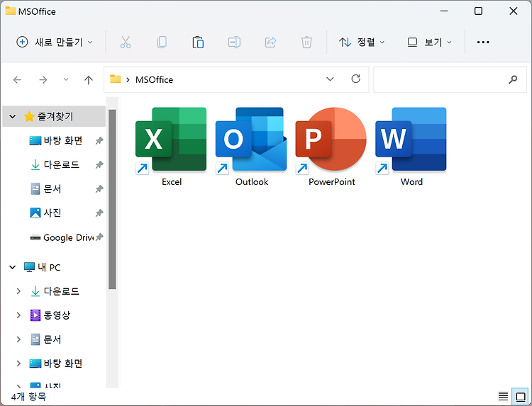
Task: Go forward with the right arrow
Action: click(x=43, y=80)
